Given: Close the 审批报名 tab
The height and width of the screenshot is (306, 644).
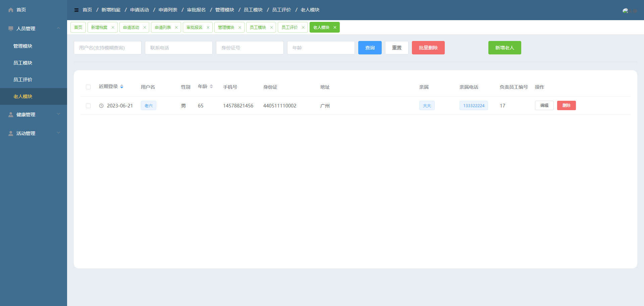Looking at the screenshot, I should tap(208, 28).
